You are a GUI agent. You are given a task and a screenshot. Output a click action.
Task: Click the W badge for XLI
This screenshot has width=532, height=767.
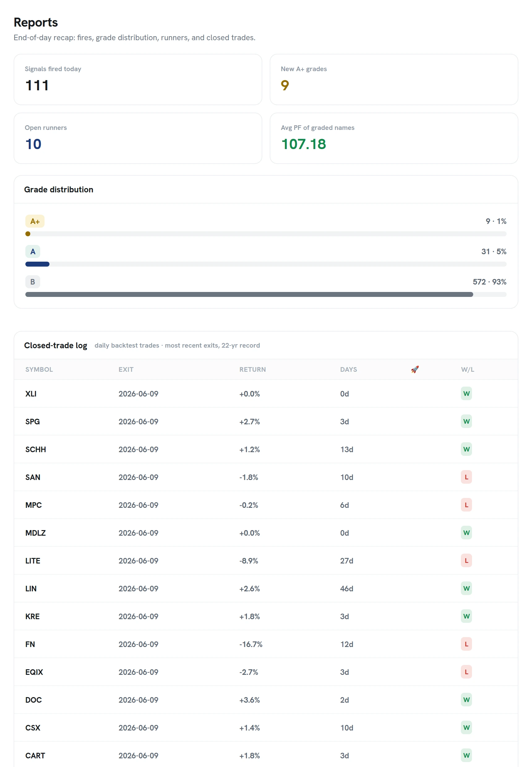466,393
